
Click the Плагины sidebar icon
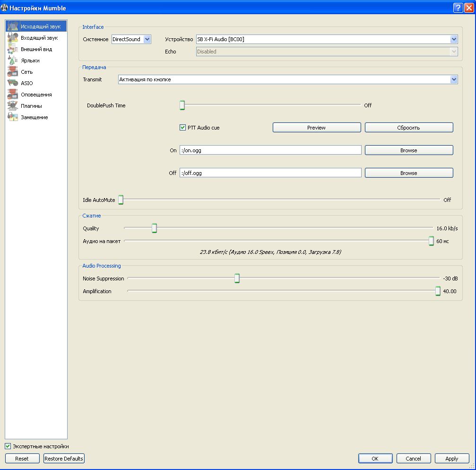(x=13, y=106)
